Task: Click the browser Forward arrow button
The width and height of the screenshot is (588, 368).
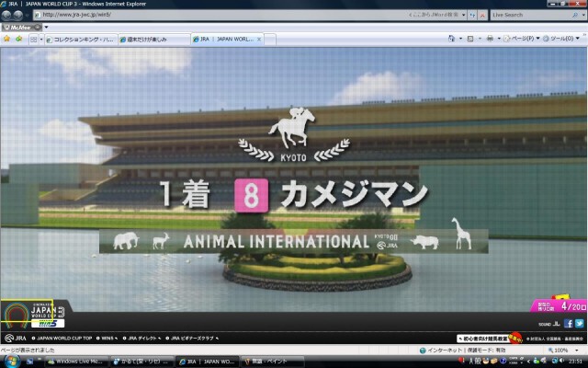Action: (x=18, y=16)
